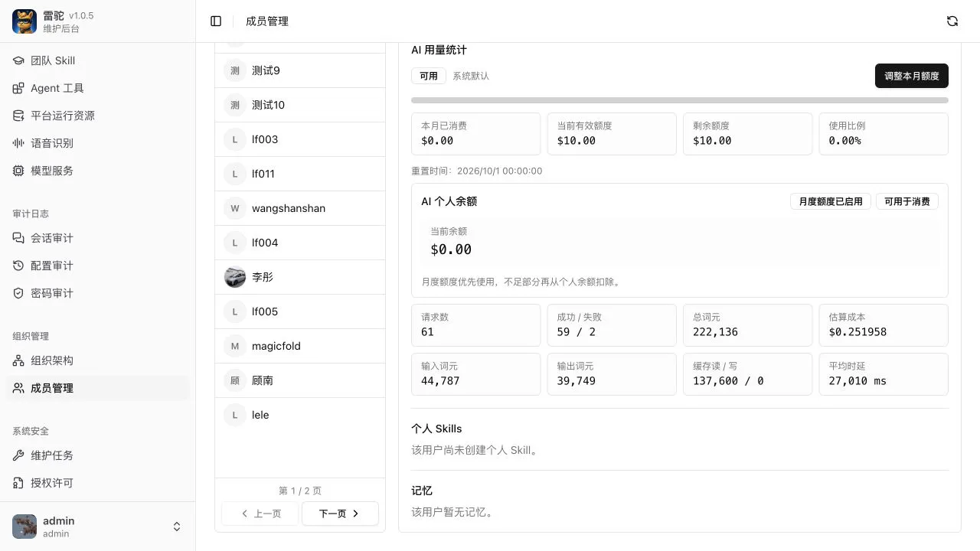Select member lf005
The height and width of the screenshot is (551, 980).
[x=300, y=311]
